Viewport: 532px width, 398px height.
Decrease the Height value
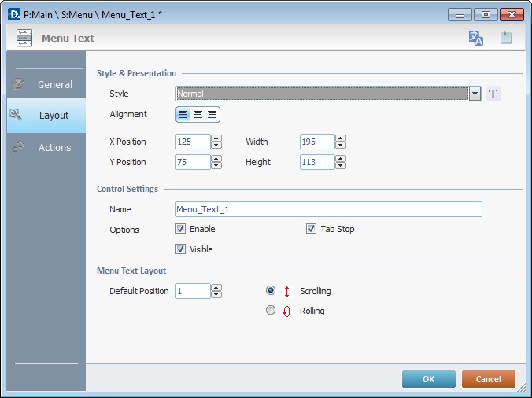tap(341, 165)
